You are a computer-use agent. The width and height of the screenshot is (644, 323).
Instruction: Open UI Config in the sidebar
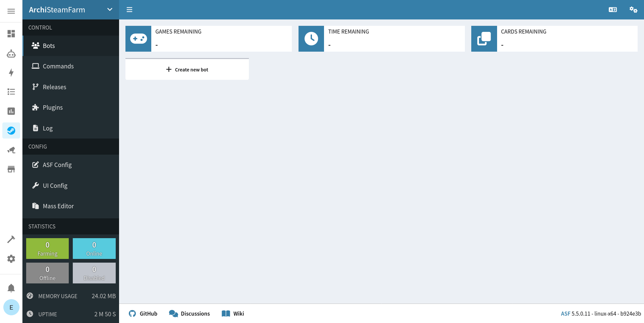coord(71,185)
